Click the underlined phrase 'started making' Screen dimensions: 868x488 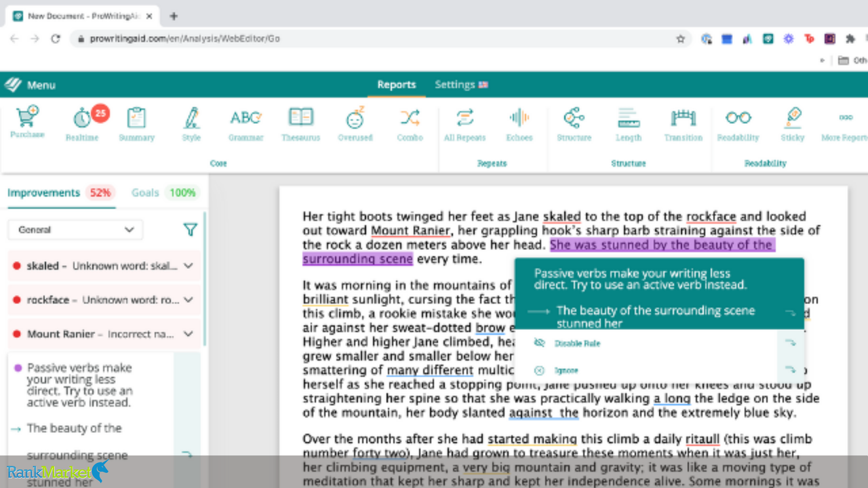pos(532,439)
